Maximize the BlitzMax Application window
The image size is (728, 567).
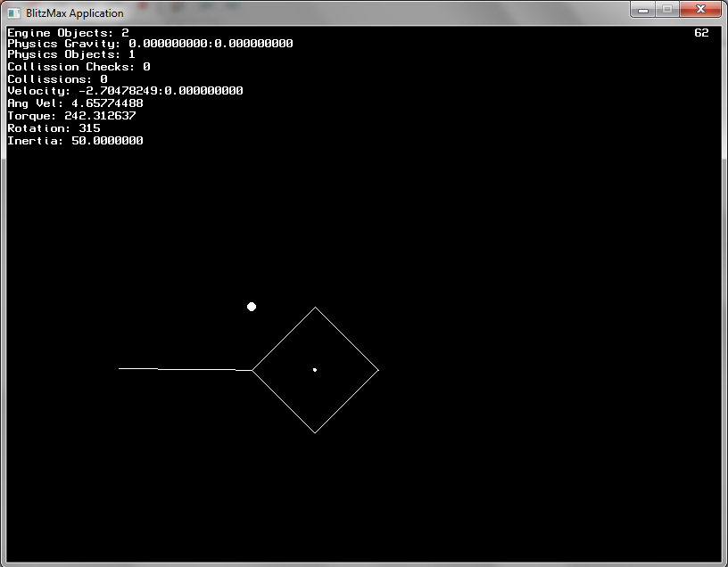667,10
